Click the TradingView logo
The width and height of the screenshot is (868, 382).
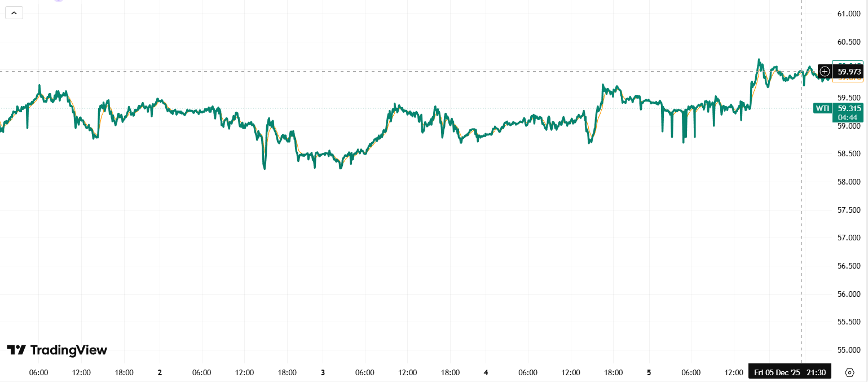[57, 350]
